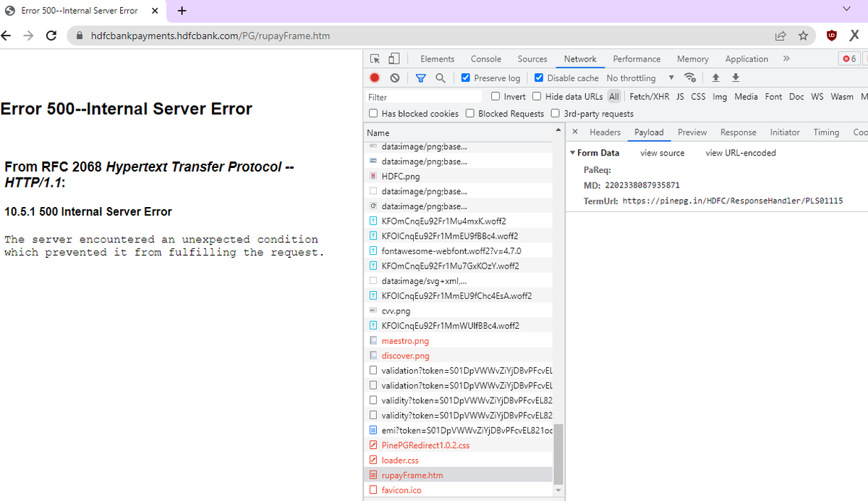The width and height of the screenshot is (868, 501).
Task: Open the Headers tab of request
Action: point(605,132)
